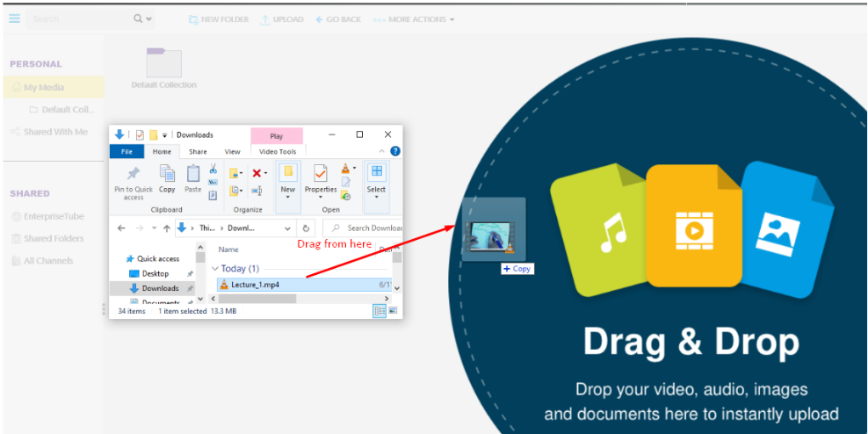Screen dimensions: 868x434
Task: Click the Properties checkmark icon
Action: (x=321, y=174)
